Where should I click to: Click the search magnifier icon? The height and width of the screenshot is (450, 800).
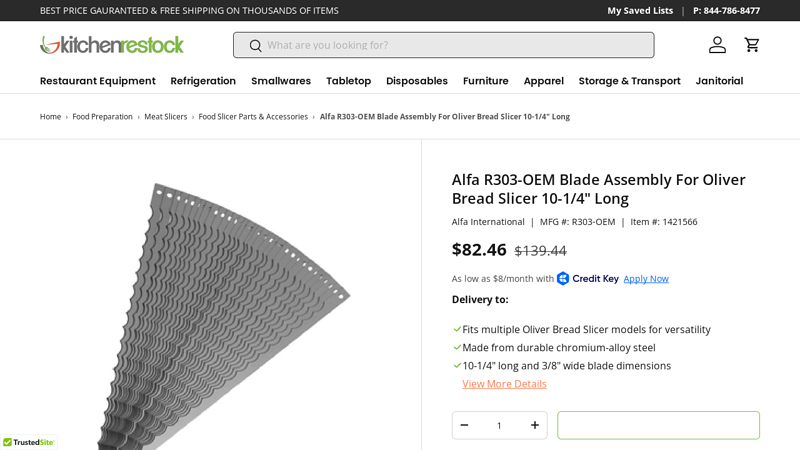pos(255,46)
